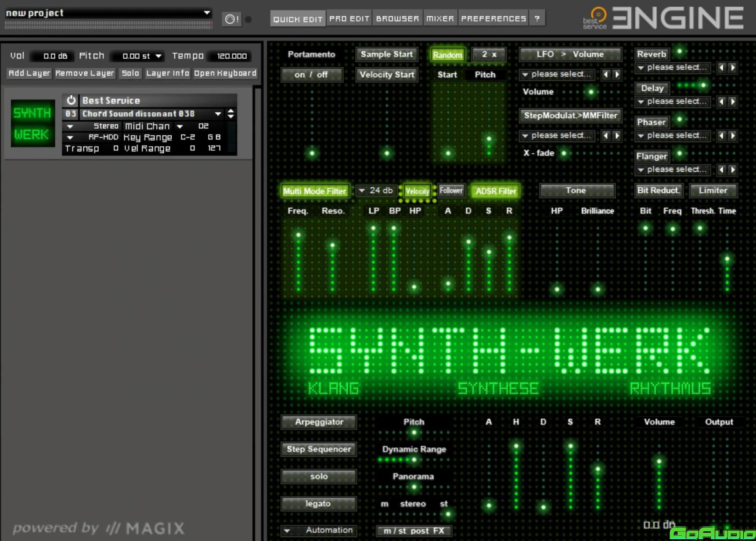Screen dimensions: 756x541
Task: Click Add Layer button
Action: click(x=29, y=73)
